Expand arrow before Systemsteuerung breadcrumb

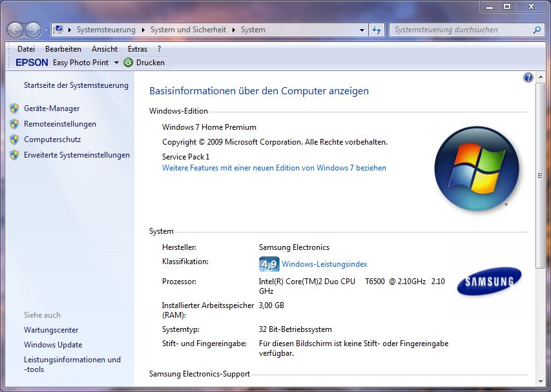pos(70,30)
